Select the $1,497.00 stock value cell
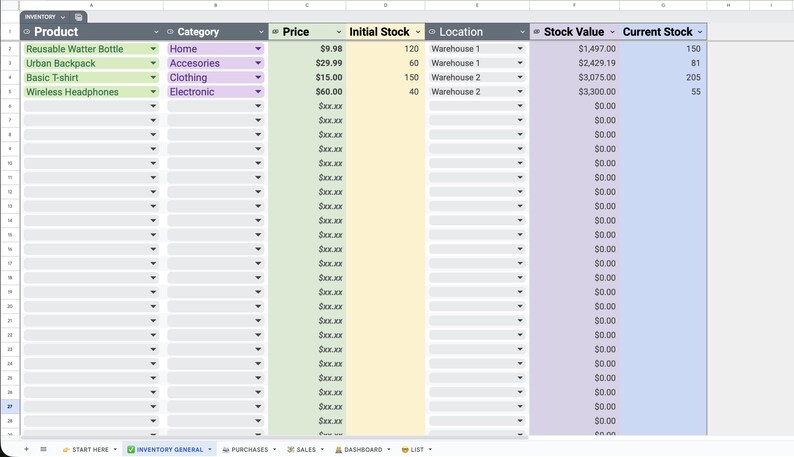Viewport: 794px width, 457px height. pyautogui.click(x=575, y=49)
